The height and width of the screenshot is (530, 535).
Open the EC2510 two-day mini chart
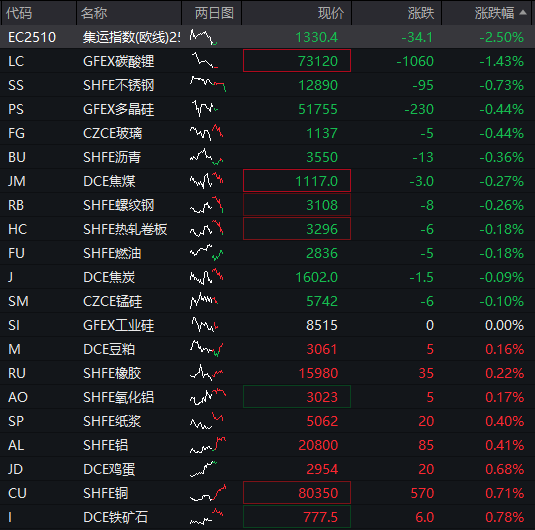pyautogui.click(x=203, y=37)
